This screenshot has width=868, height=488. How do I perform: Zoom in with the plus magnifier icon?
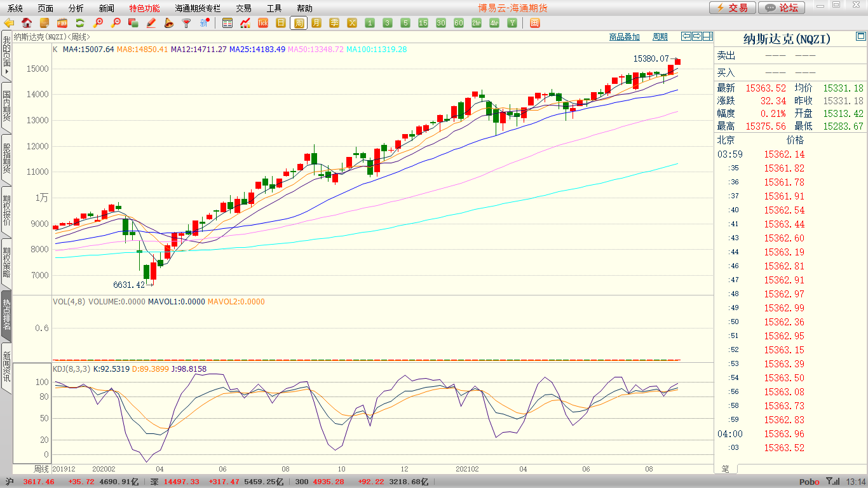tap(98, 23)
